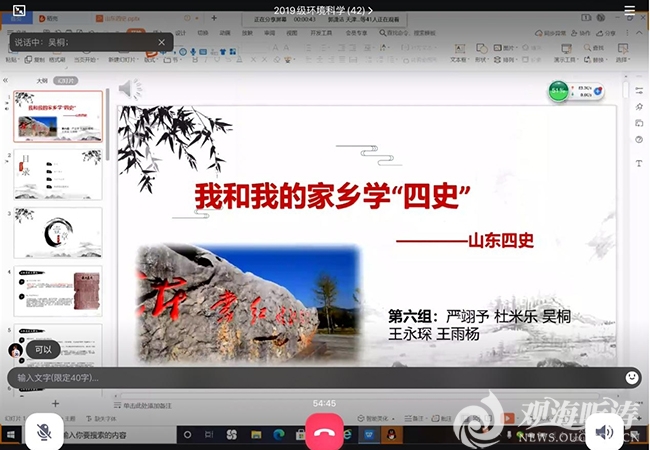Open the 设计 ribbon tab
650x450 pixels.
click(181, 33)
